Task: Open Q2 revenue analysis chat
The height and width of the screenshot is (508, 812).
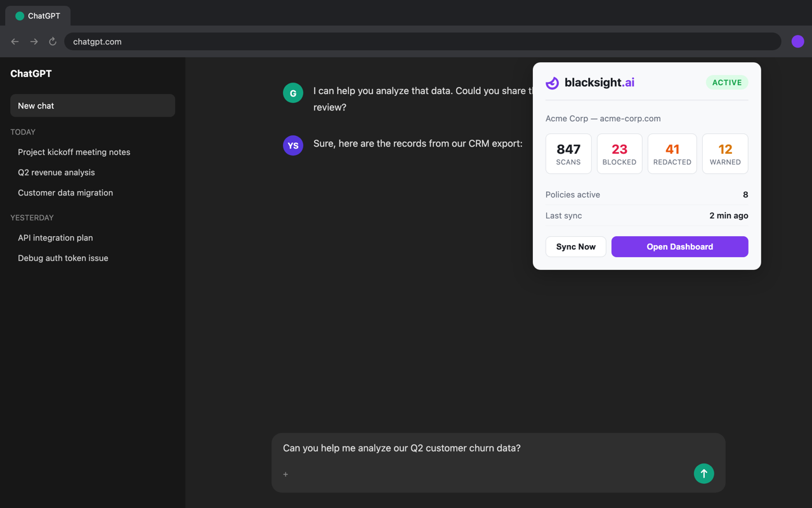Action: click(x=93, y=172)
